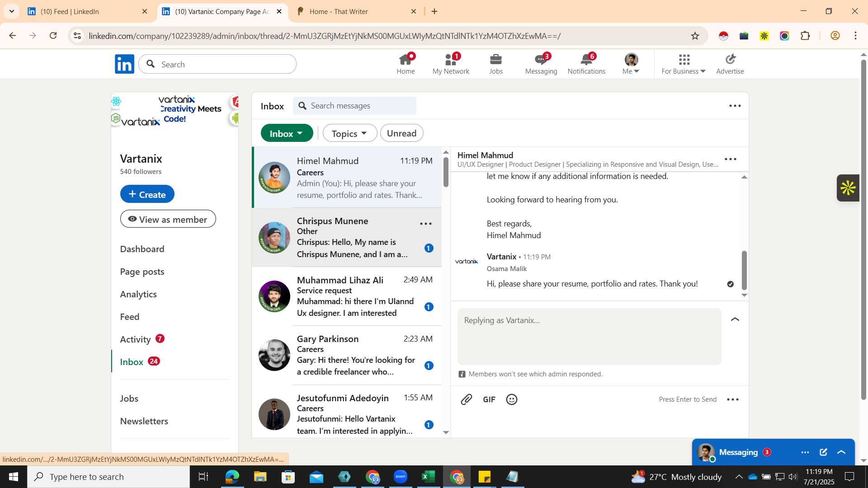Image resolution: width=868 pixels, height=488 pixels.
Task: Open inbox options three-dot menu
Action: (x=735, y=106)
